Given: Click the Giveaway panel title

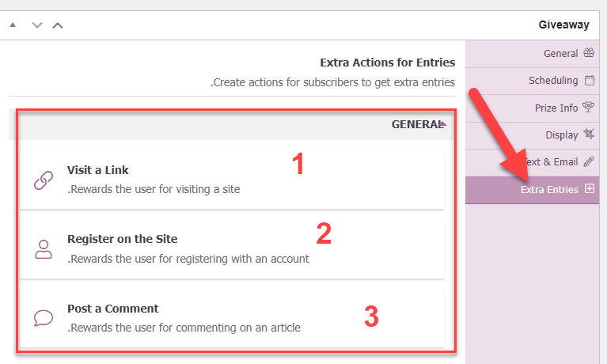Looking at the screenshot, I should click(564, 25).
